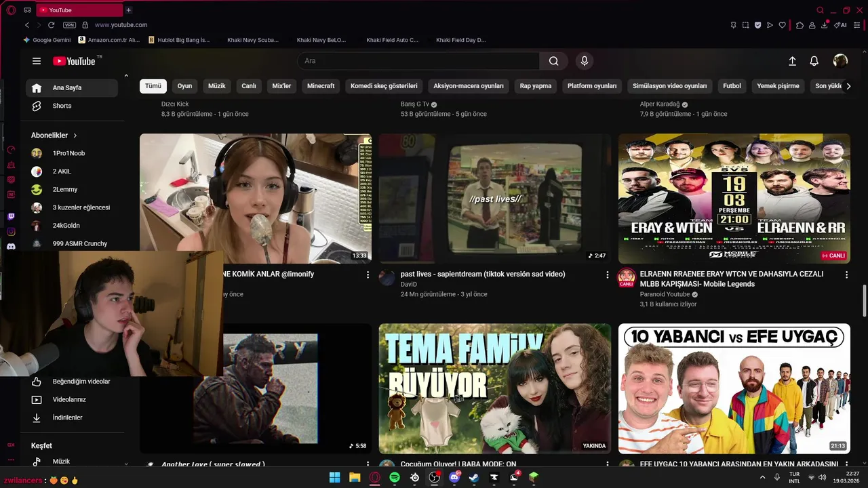Select the Müzik filter chip
This screenshot has height=488, width=868.
click(x=217, y=86)
